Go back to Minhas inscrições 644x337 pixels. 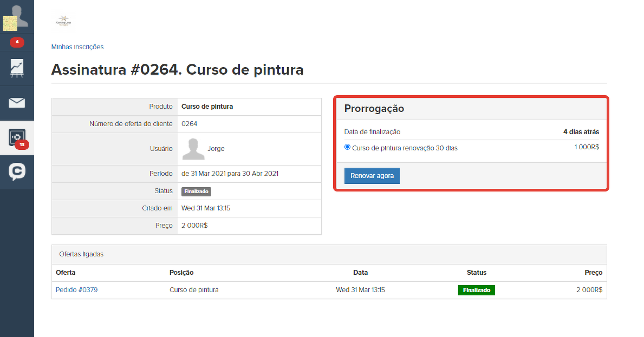(x=77, y=47)
